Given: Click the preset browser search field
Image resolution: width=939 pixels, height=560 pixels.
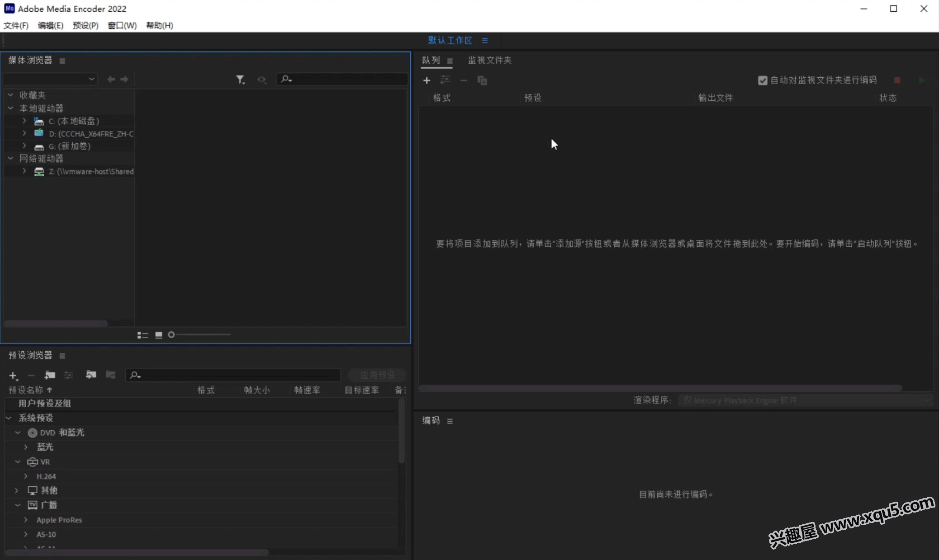Looking at the screenshot, I should (232, 375).
